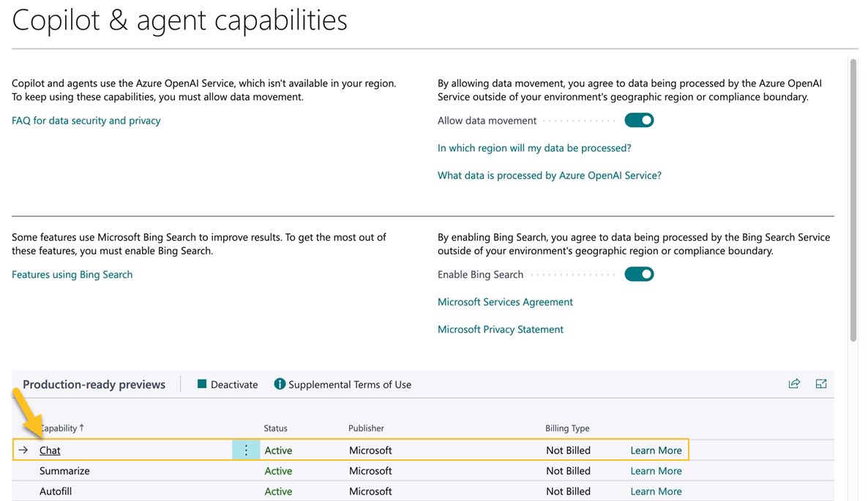Image resolution: width=868 pixels, height=501 pixels.
Task: Click the row pointer arrow next to Chat
Action: 23,450
